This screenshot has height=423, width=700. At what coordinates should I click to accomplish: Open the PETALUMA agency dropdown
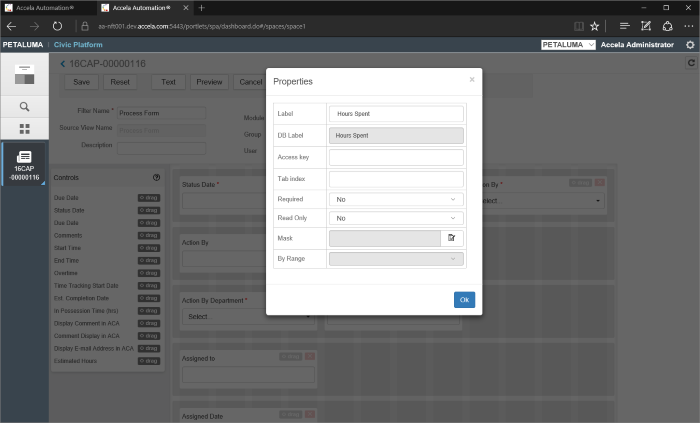point(568,45)
